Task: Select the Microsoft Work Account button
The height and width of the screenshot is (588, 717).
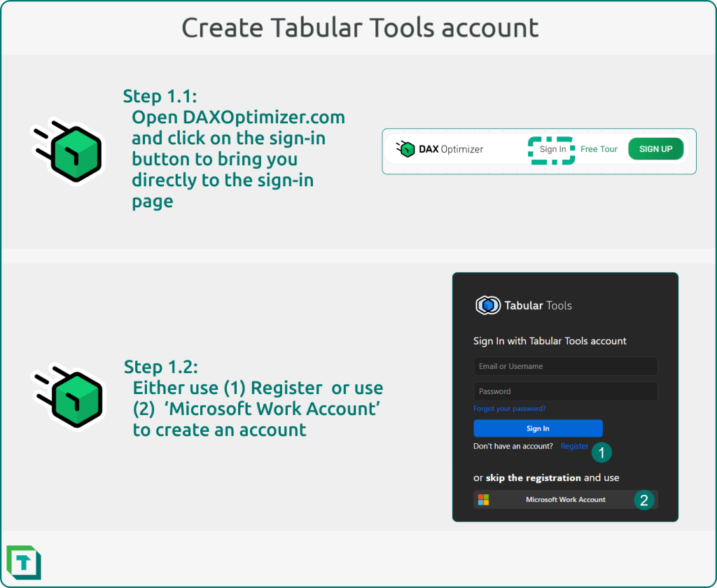Action: pos(565,500)
